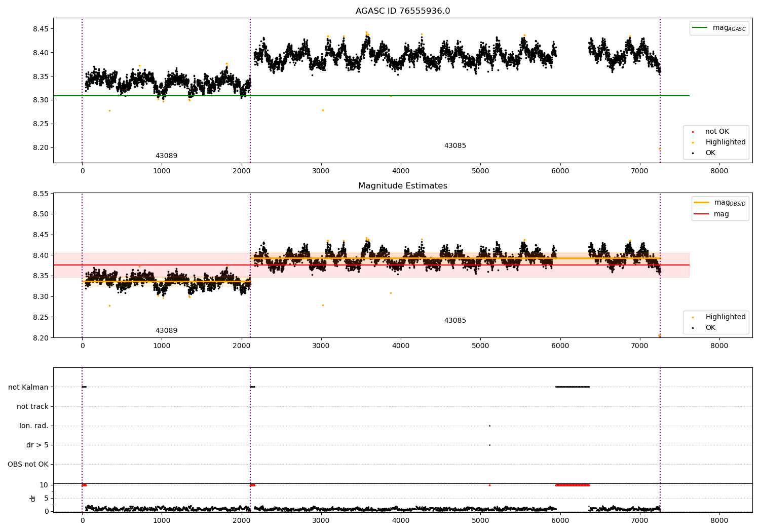Click the long red dr bar after 6000
The width and height of the screenshot is (760, 532).
click(573, 485)
